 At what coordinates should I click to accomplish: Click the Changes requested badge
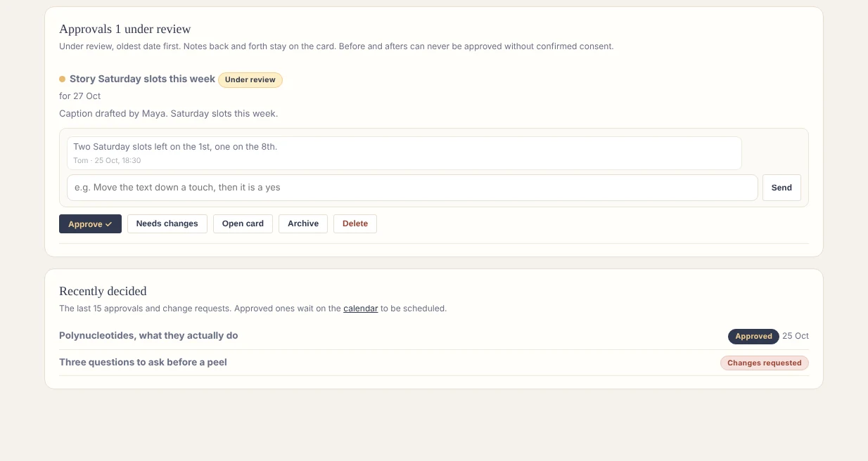(x=765, y=363)
